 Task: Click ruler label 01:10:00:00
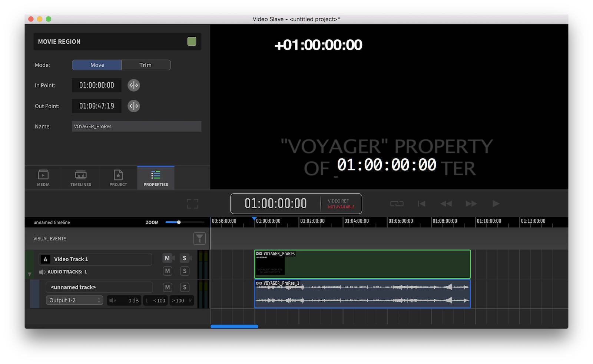489,221
